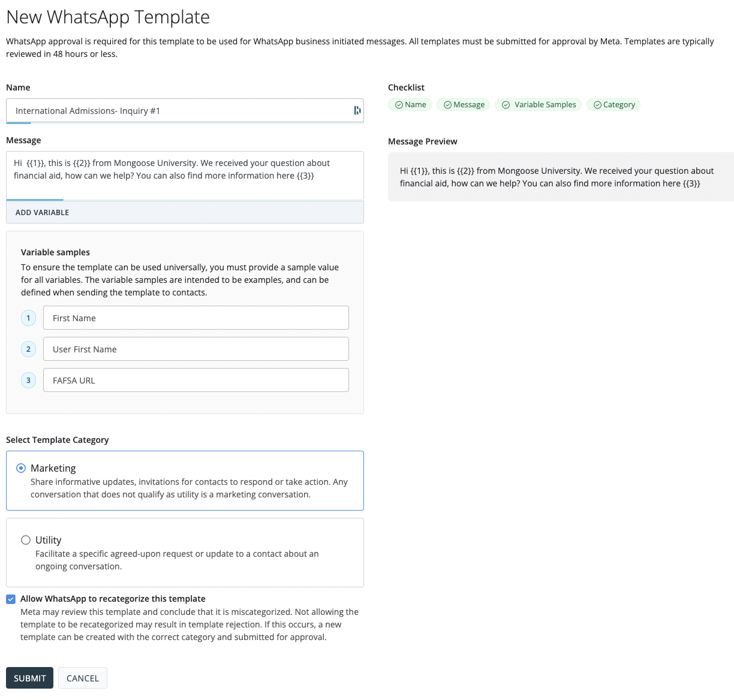This screenshot has height=700, width=734.
Task: Uncheck Allow WhatsApp to recategorize this template
Action: click(x=11, y=599)
